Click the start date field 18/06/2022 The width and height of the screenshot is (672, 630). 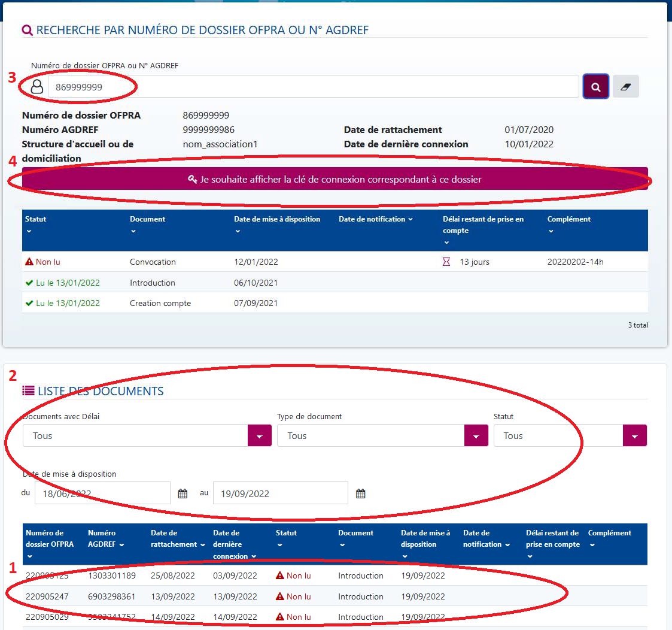(x=102, y=493)
